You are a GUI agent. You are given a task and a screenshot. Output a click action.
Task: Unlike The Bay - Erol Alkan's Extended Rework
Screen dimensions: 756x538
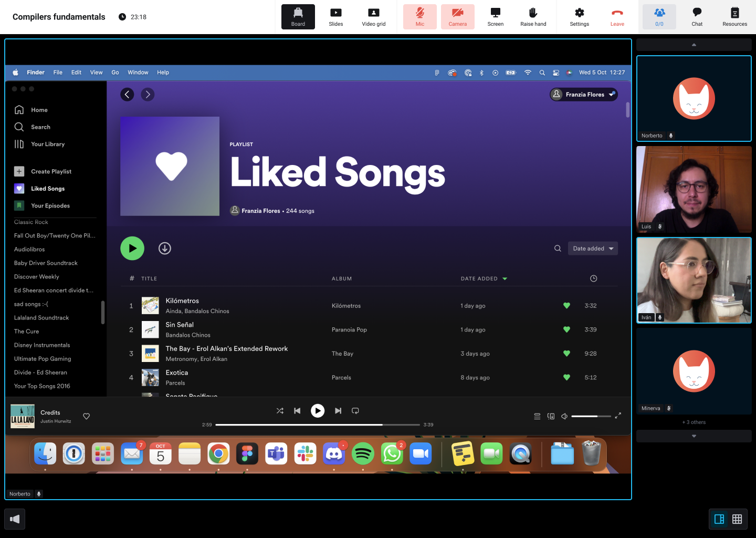566,354
